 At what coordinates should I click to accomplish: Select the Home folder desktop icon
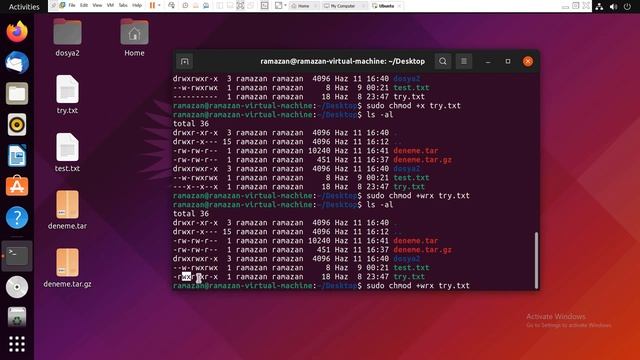tap(134, 38)
